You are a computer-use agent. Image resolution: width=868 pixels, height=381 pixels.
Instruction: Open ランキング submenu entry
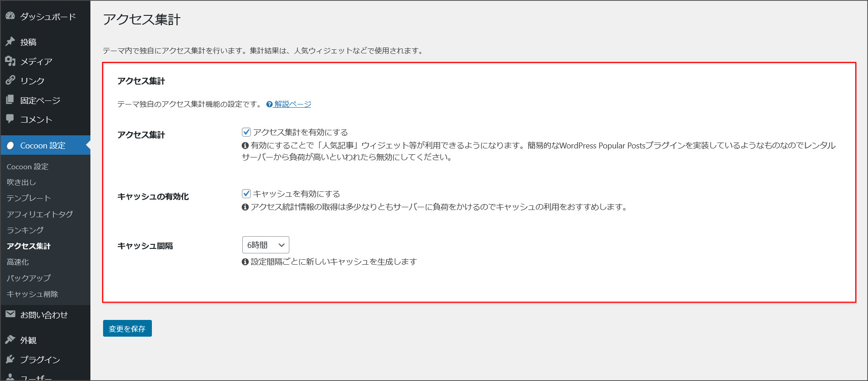pyautogui.click(x=25, y=230)
